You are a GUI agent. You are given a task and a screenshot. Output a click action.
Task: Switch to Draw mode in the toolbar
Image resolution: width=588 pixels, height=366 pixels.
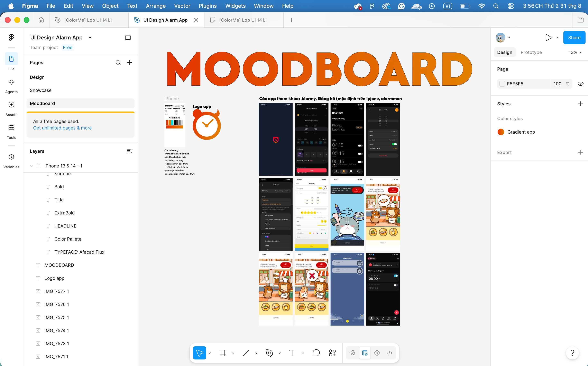click(352, 353)
